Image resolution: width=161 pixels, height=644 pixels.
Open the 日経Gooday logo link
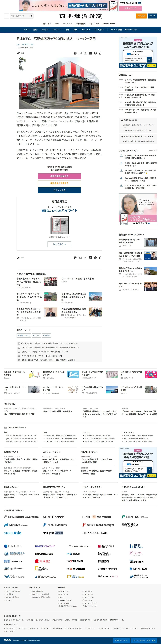coord(105,553)
